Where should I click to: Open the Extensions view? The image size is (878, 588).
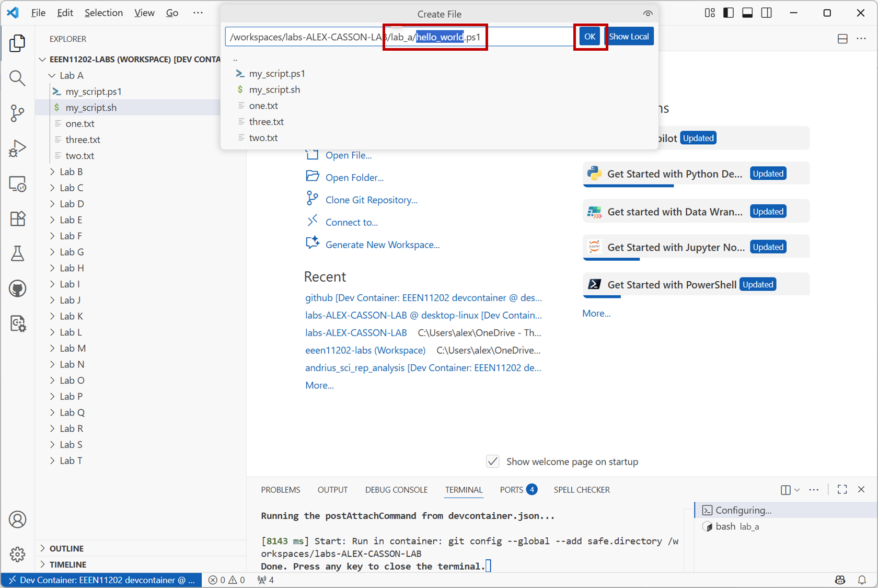pos(17,218)
